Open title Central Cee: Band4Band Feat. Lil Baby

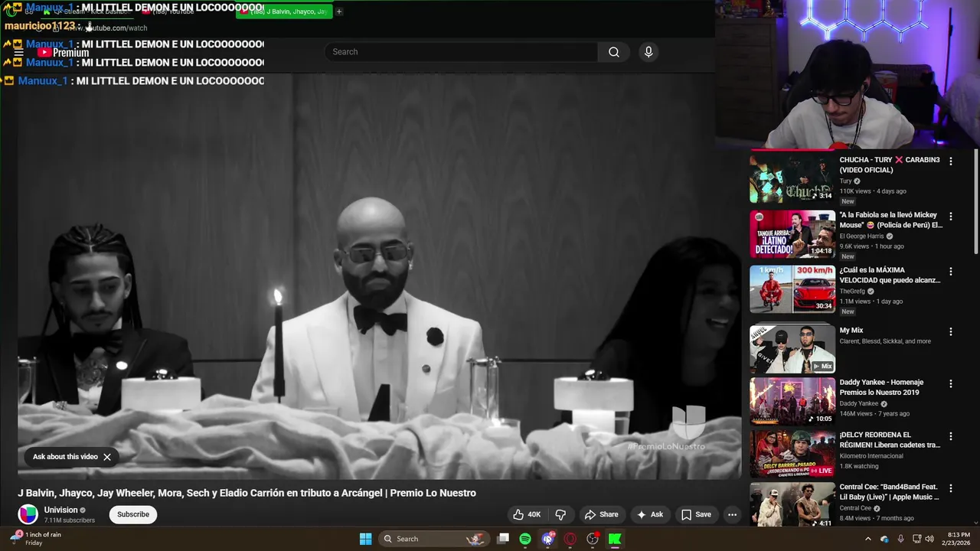[890, 491]
